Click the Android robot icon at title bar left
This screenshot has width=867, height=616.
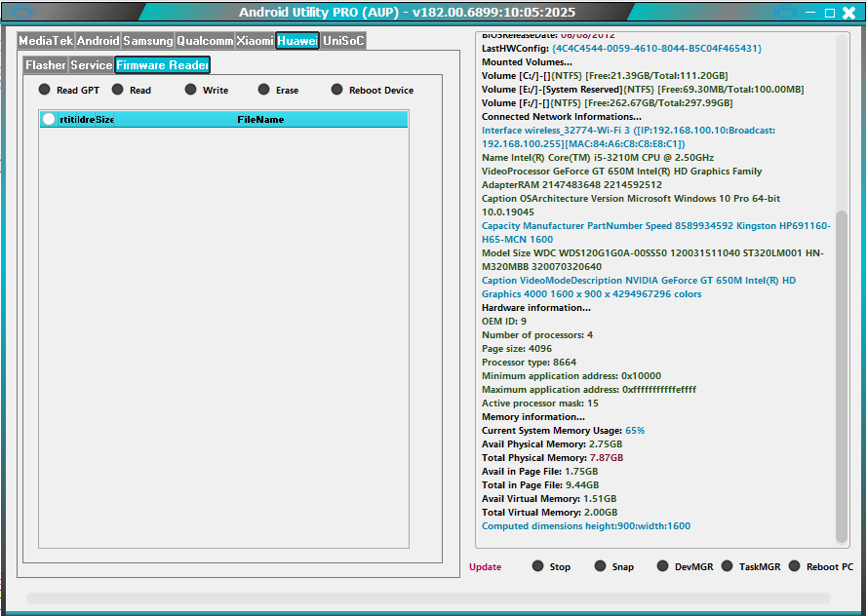tap(22, 12)
